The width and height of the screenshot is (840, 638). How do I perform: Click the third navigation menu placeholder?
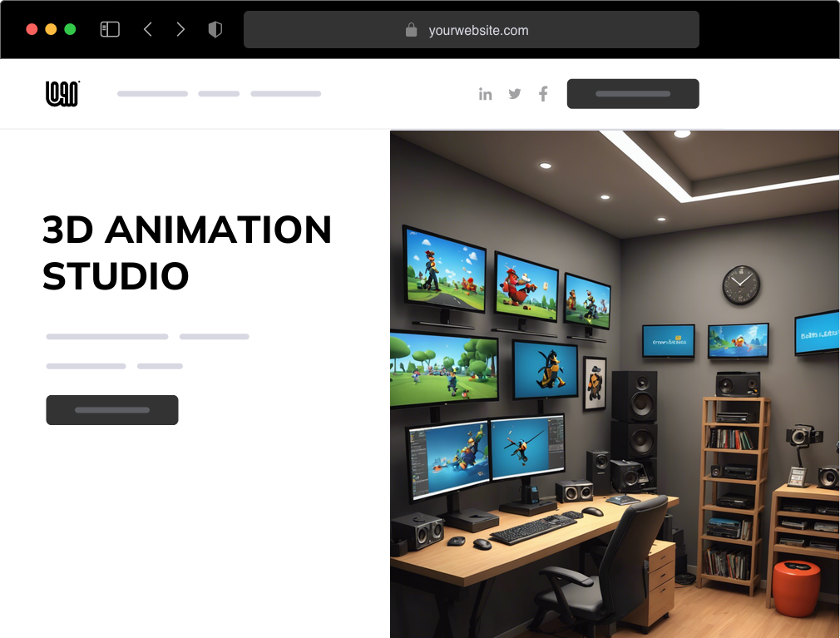tap(286, 93)
